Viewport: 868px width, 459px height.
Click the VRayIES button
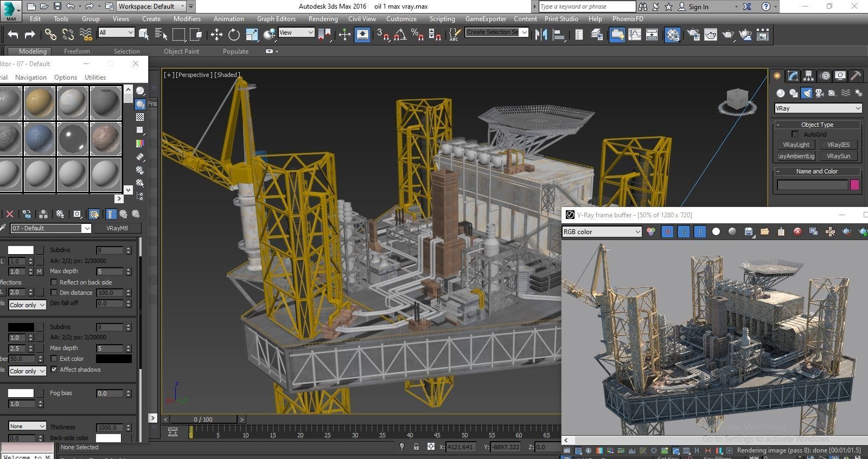tap(838, 145)
